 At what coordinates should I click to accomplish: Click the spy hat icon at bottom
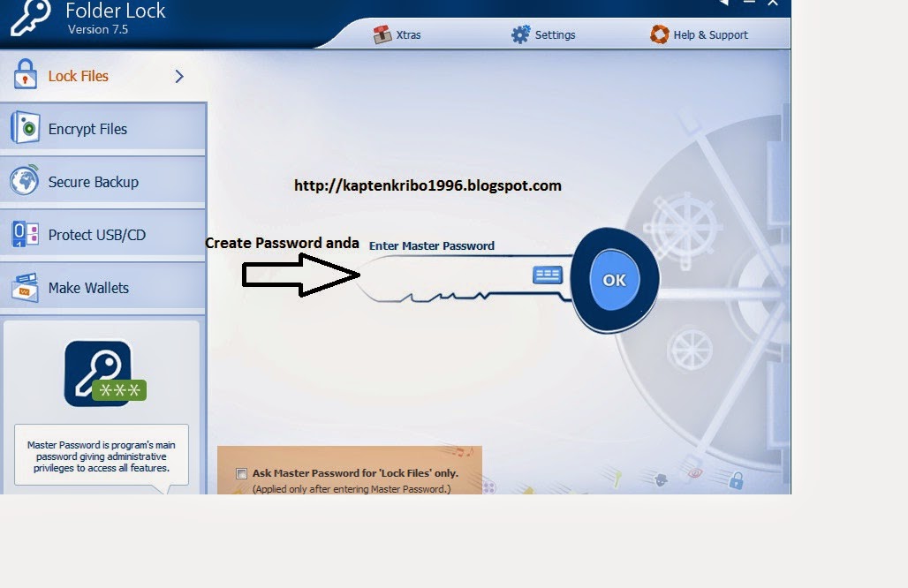[660, 479]
